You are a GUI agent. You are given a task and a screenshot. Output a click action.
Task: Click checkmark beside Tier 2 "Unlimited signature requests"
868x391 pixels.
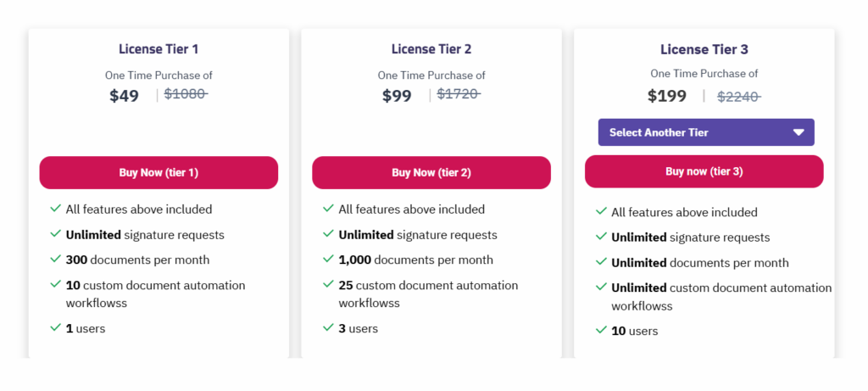(328, 234)
